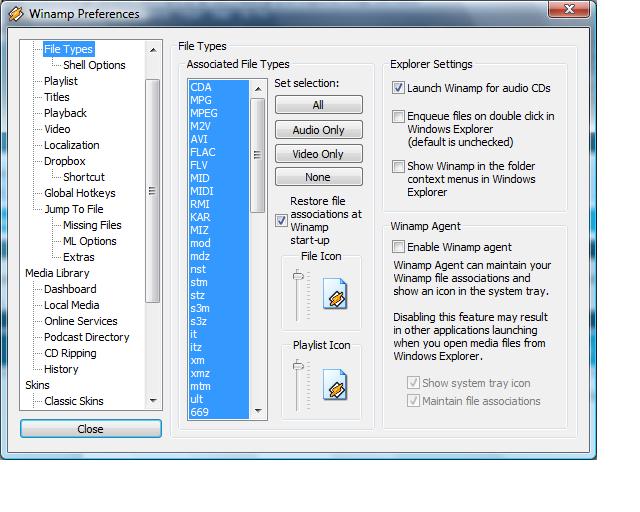Select MPEG in file types list

(x=219, y=113)
